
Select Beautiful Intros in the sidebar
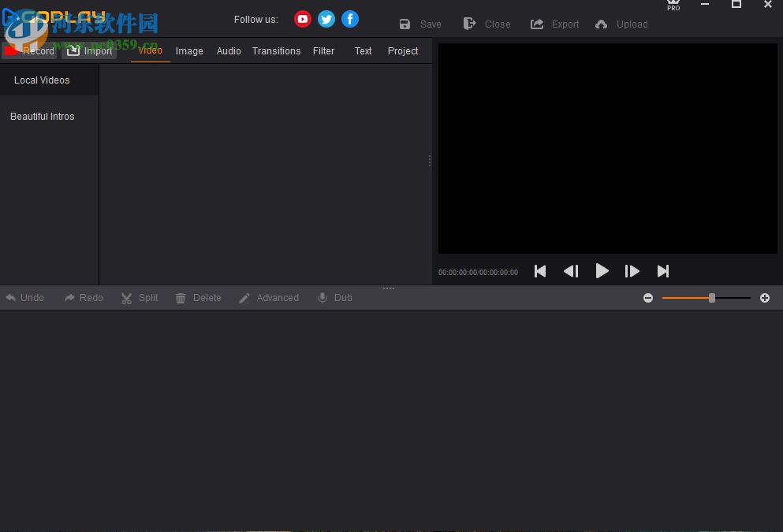pos(42,116)
